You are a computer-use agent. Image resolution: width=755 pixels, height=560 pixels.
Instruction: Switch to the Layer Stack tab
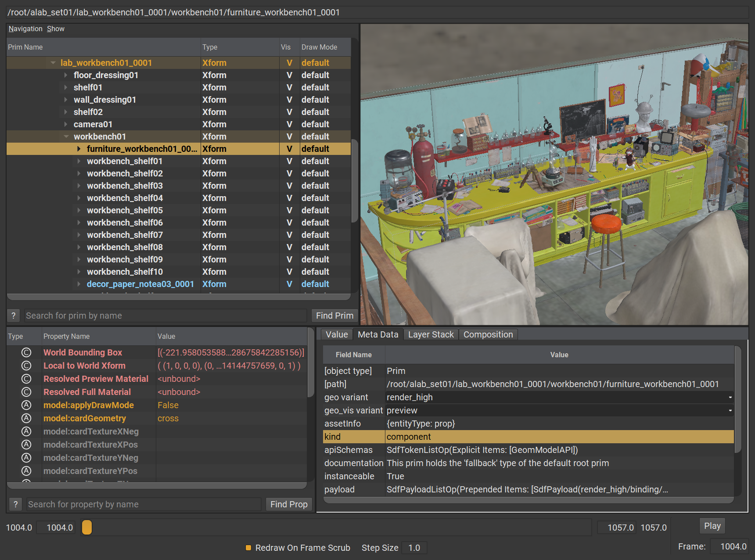click(x=431, y=334)
